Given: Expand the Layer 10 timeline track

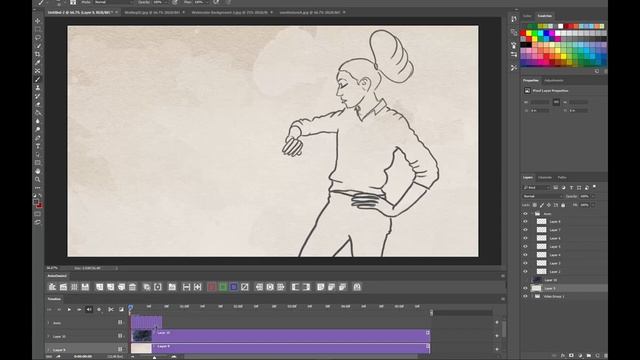Looking at the screenshot, I should coord(49,336).
